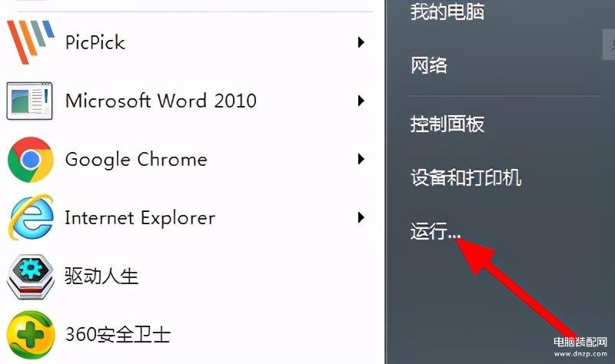Click the 驱动人生 program label
The width and height of the screenshot is (615, 364).
click(101, 276)
